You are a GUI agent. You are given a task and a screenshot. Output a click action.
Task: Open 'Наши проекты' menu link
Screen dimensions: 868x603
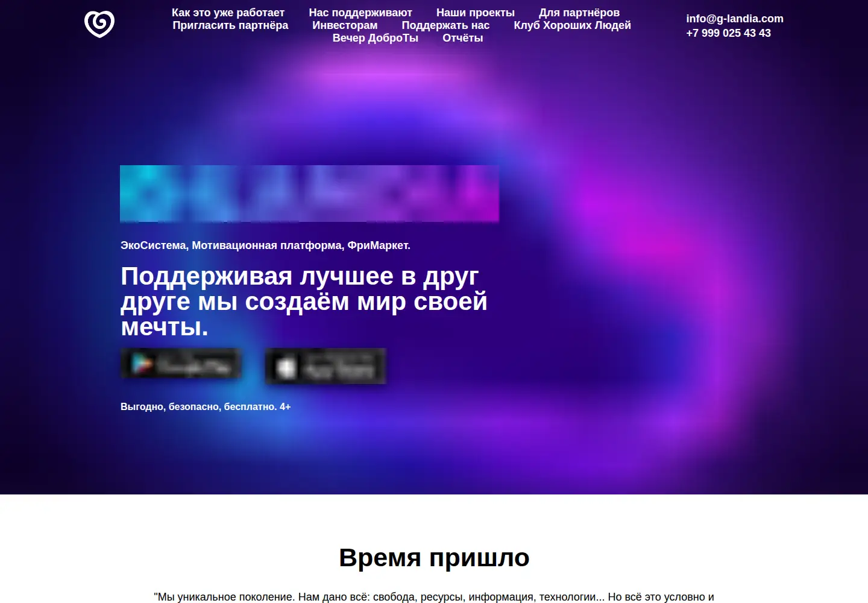[x=476, y=13]
